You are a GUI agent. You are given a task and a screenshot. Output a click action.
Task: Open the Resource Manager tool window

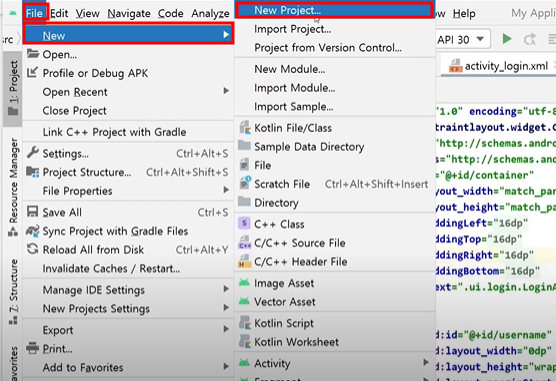pos(13,187)
